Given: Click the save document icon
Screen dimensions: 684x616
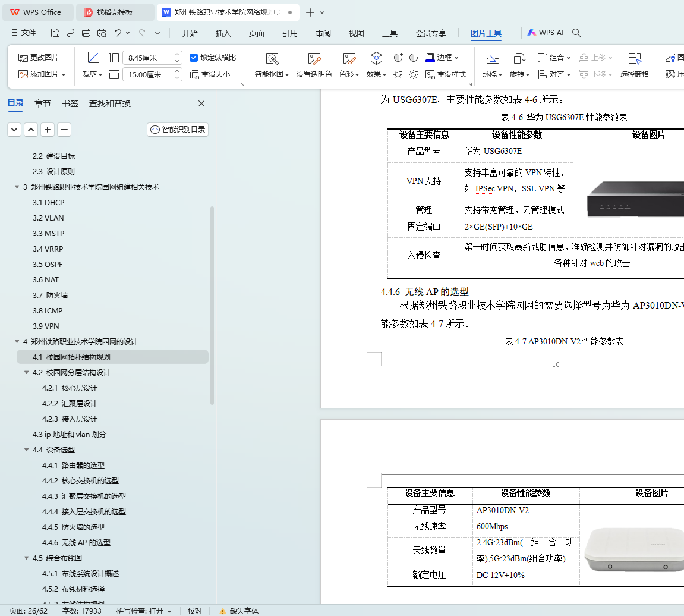Looking at the screenshot, I should click(x=55, y=33).
